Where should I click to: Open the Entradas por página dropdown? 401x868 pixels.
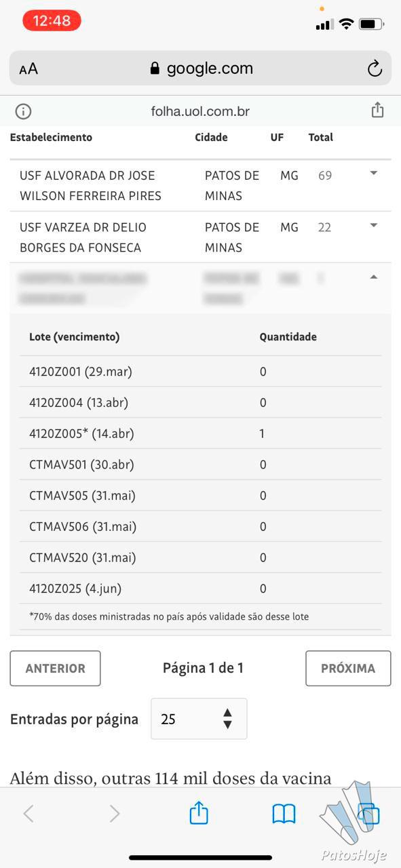199,719
